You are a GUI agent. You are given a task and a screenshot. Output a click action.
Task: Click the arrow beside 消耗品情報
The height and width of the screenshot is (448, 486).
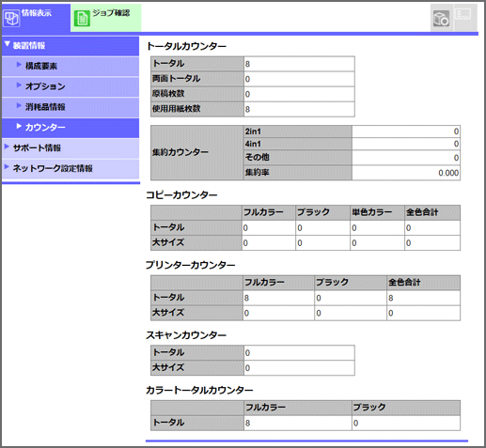tap(19, 105)
